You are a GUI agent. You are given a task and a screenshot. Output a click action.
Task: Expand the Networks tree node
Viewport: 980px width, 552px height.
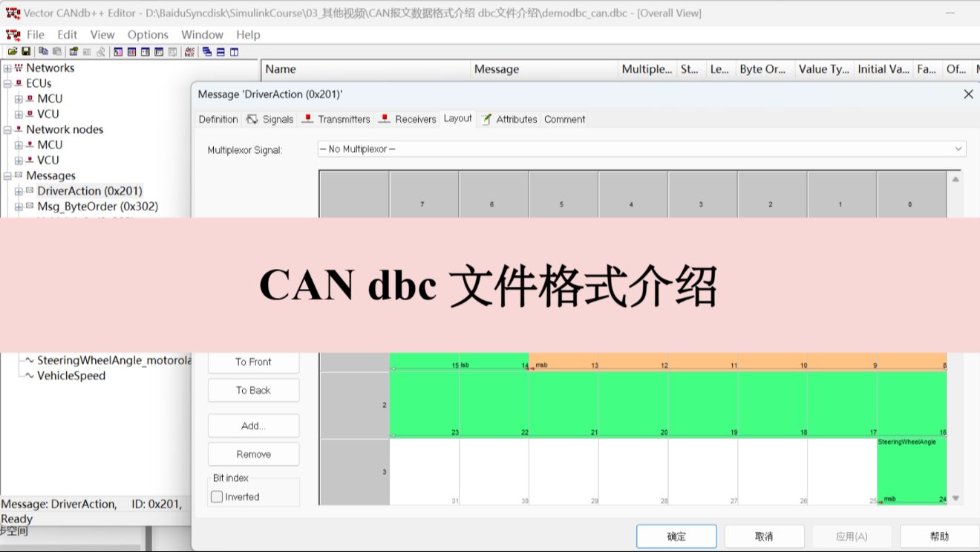pos(7,68)
